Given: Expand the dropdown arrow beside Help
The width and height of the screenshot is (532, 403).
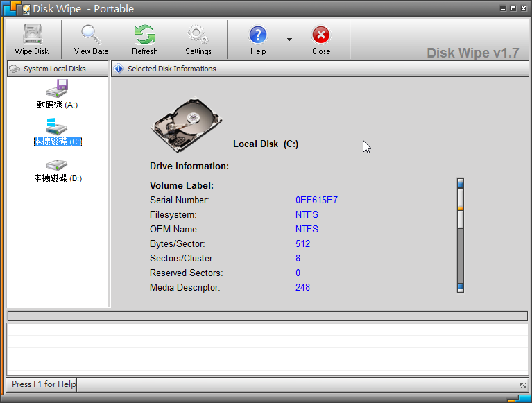Looking at the screenshot, I should point(289,40).
